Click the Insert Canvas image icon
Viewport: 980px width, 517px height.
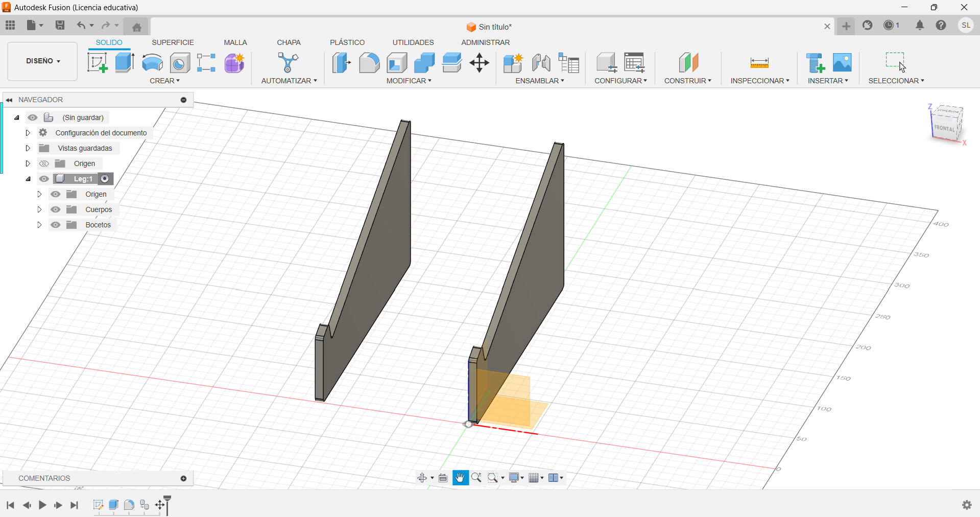[x=842, y=63]
